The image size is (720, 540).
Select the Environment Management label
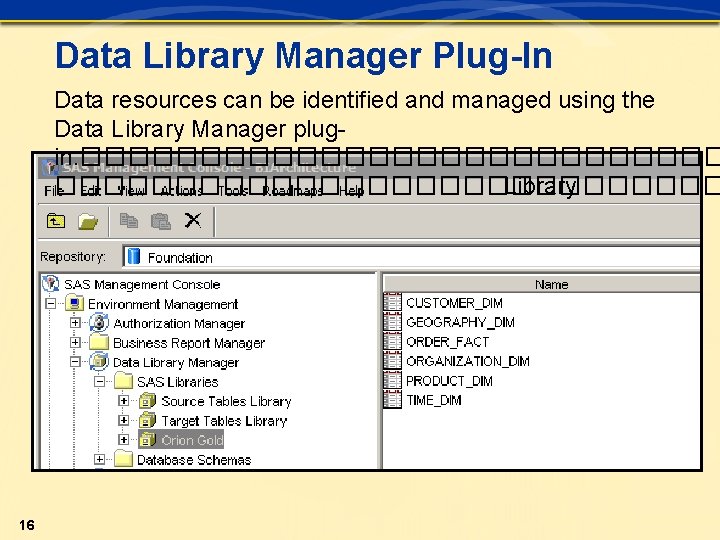(163, 304)
